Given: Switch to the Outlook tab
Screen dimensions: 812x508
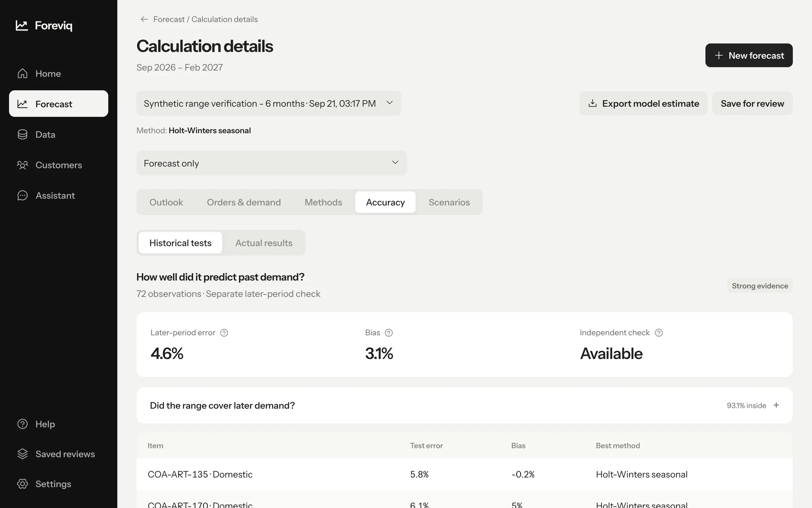Looking at the screenshot, I should point(166,202).
